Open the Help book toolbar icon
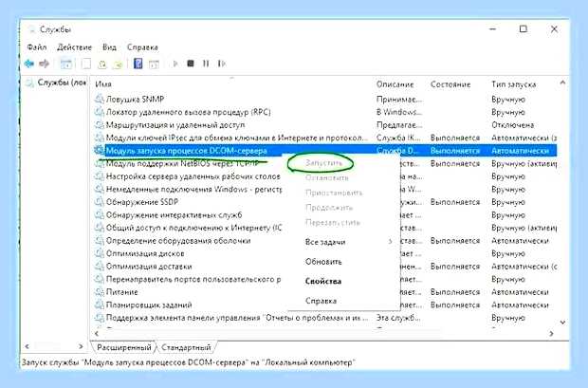Screen dimensions: 588x388 [138, 64]
